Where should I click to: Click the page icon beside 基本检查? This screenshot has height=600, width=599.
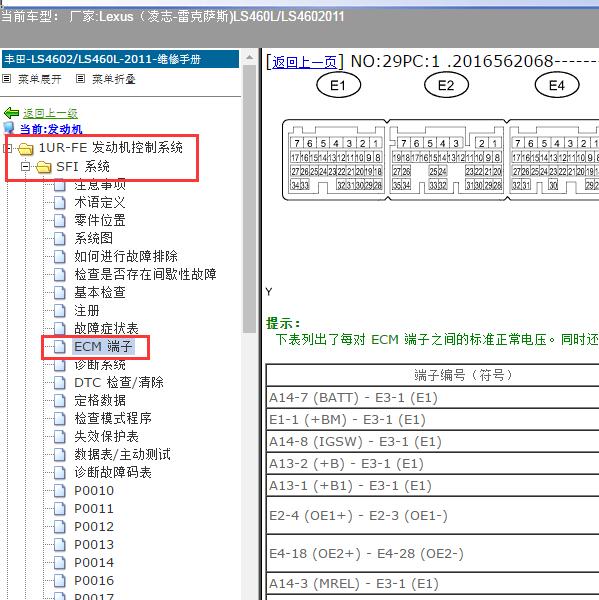click(59, 292)
